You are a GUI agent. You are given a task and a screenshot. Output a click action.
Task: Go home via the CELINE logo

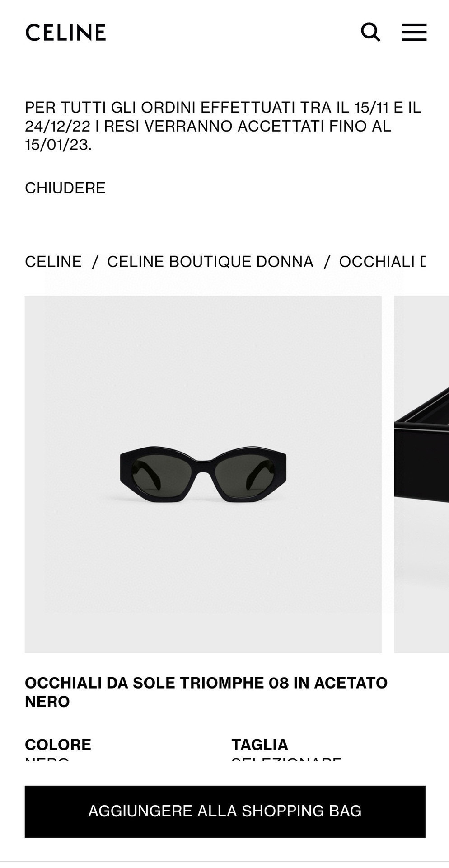pyautogui.click(x=65, y=33)
